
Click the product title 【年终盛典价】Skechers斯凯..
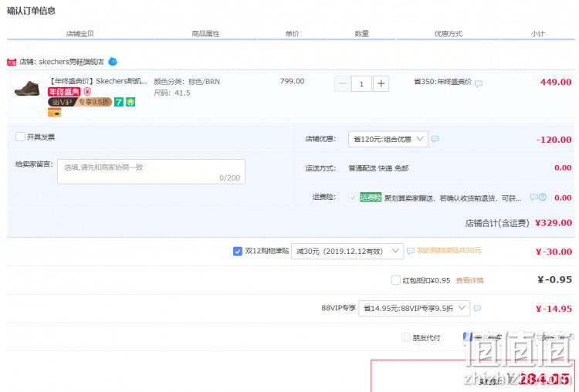tap(98, 81)
